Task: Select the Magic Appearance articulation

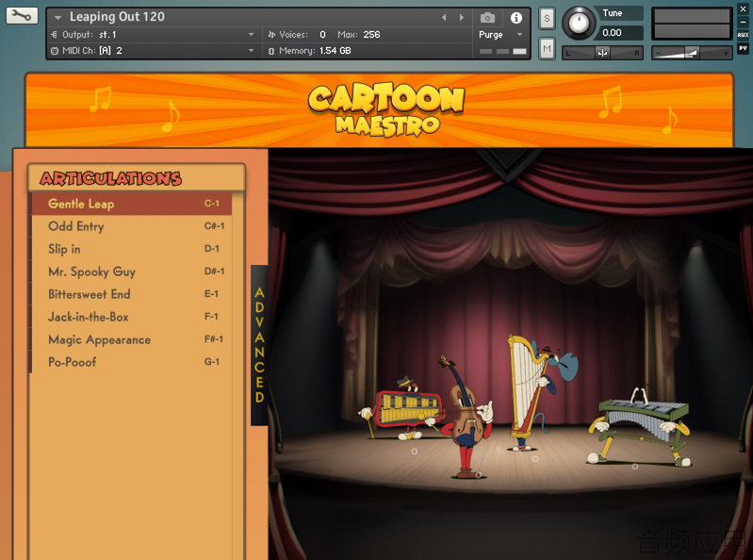Action: click(132, 339)
